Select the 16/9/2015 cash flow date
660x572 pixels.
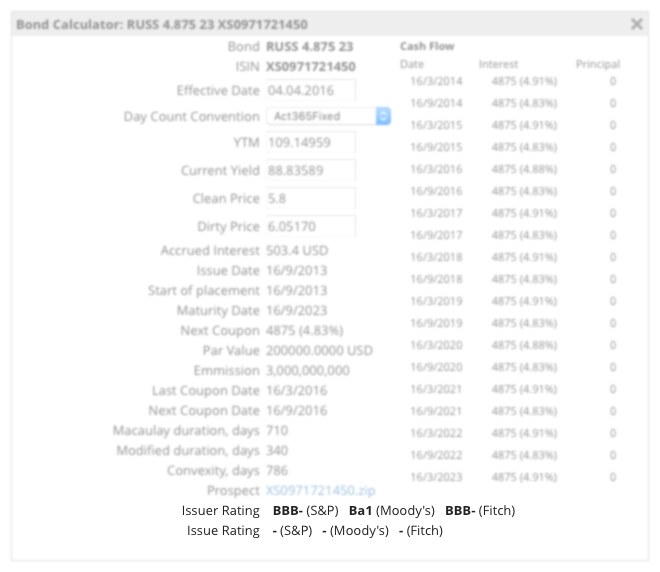[x=436, y=147]
